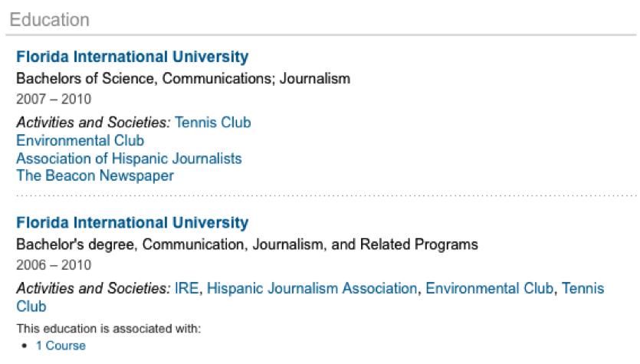Click the Activities and Societies label before Tennis Club
Screen dimensions: 640x364
tap(94, 123)
